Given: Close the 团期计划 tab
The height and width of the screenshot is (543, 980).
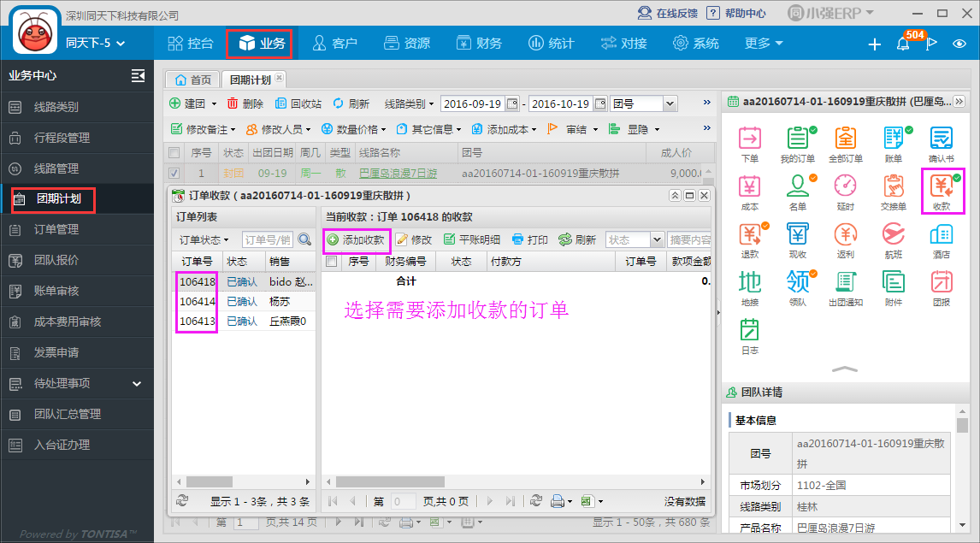Looking at the screenshot, I should click(x=280, y=78).
